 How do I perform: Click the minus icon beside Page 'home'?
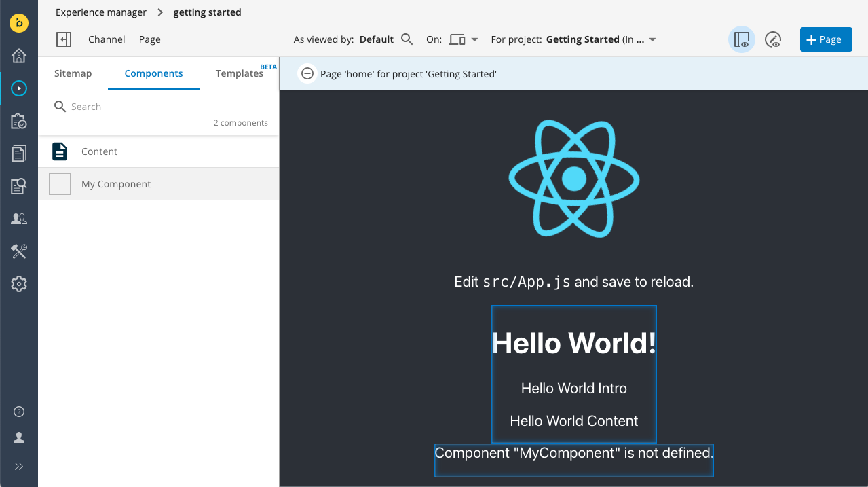tap(307, 73)
